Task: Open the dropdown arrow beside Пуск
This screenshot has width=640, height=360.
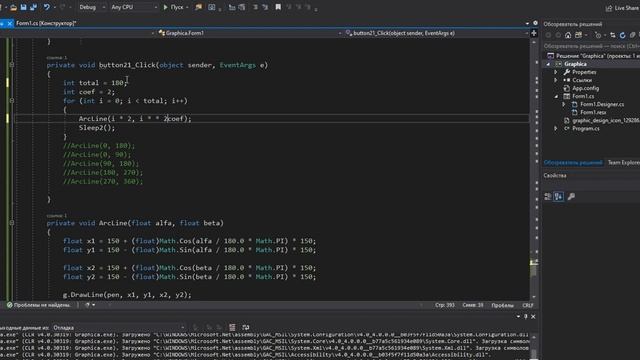Action: click(x=187, y=7)
